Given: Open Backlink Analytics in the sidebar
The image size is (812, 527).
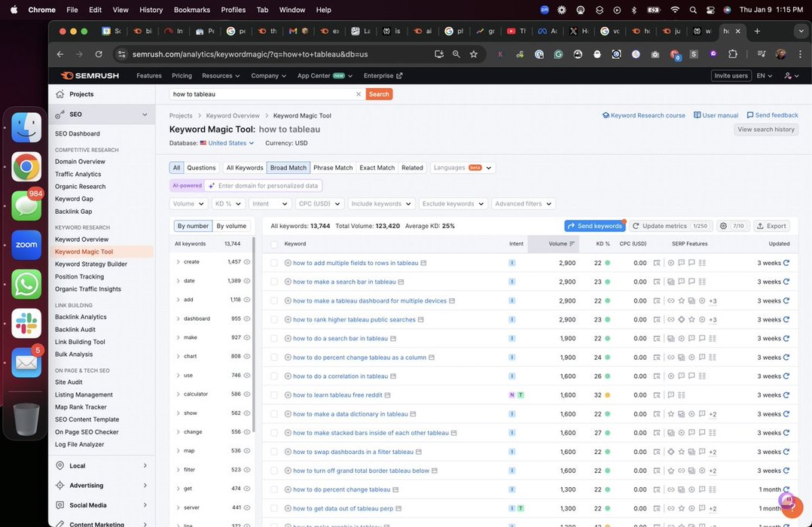Looking at the screenshot, I should coord(81,317).
